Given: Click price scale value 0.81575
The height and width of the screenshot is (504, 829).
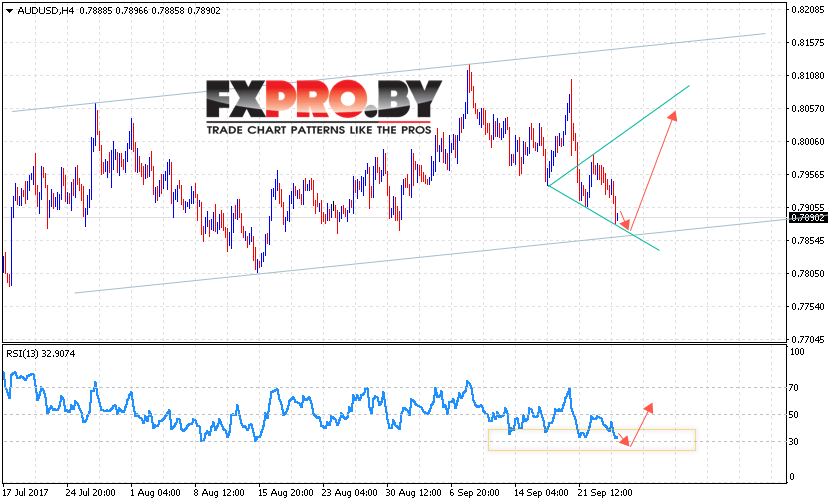Looking at the screenshot, I should tap(807, 43).
